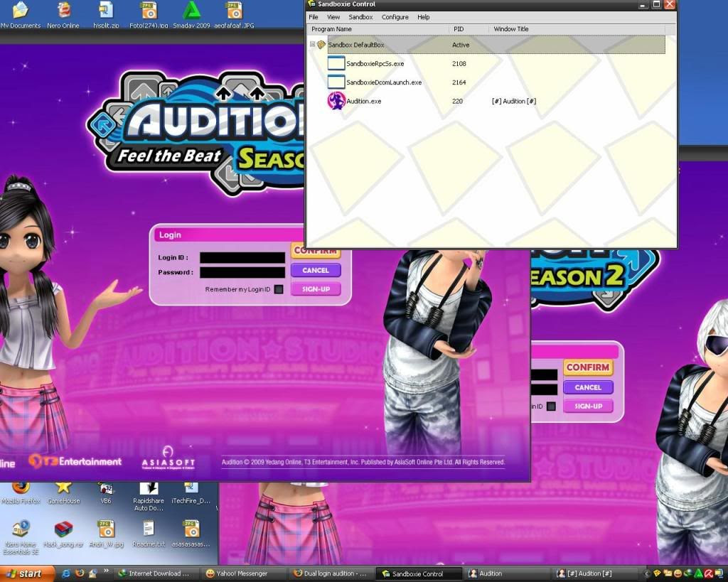
Task: Click the third quick launch icon
Action: pos(93,573)
